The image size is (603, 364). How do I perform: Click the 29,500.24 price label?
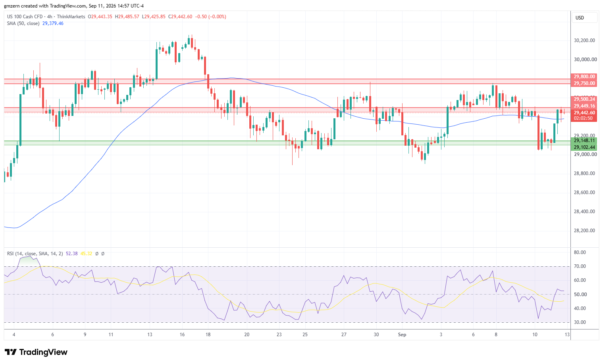[x=584, y=99]
